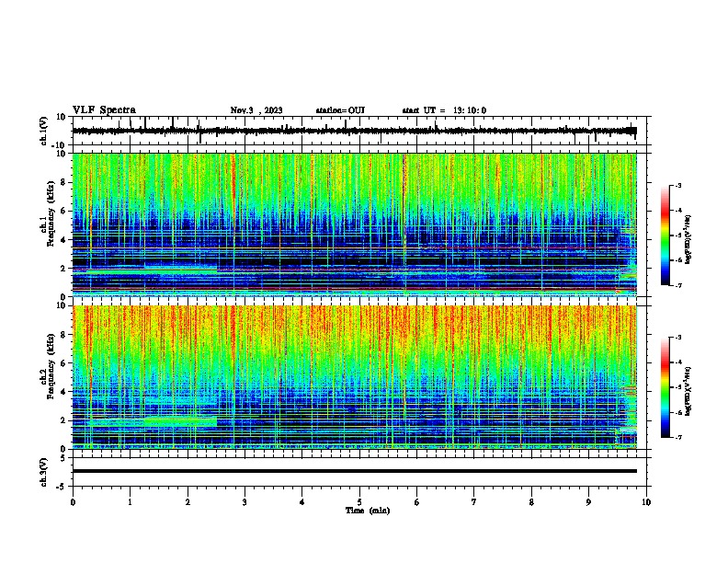
Task: Click the time axis tick label "7"
Action: pyautogui.click(x=474, y=502)
